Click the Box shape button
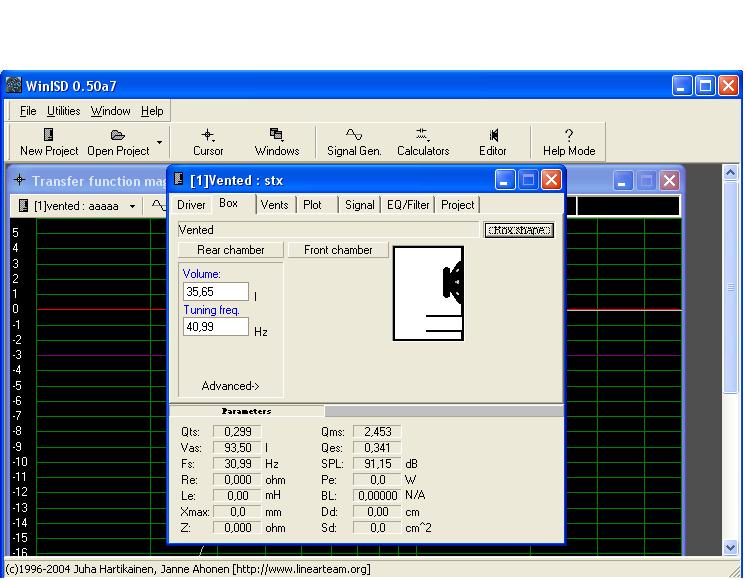746x580 pixels. click(x=519, y=230)
